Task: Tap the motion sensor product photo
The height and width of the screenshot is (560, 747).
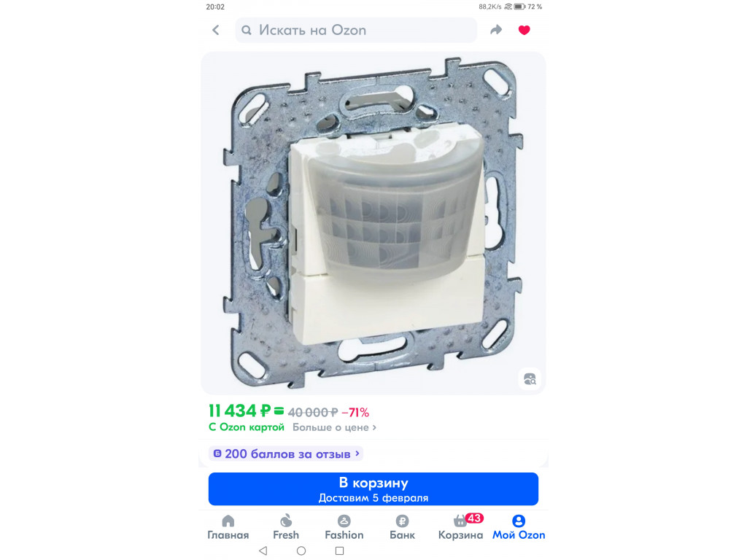Action: (x=373, y=223)
